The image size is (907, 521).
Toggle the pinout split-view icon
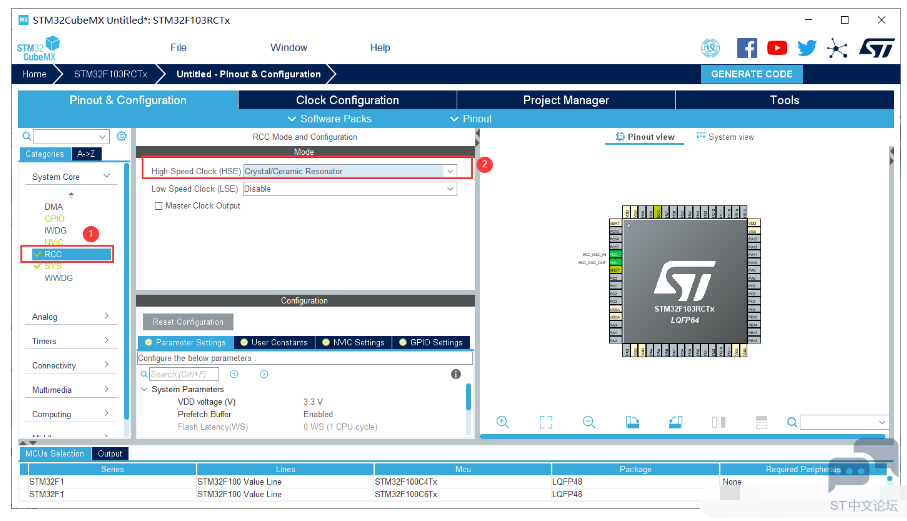[718, 422]
